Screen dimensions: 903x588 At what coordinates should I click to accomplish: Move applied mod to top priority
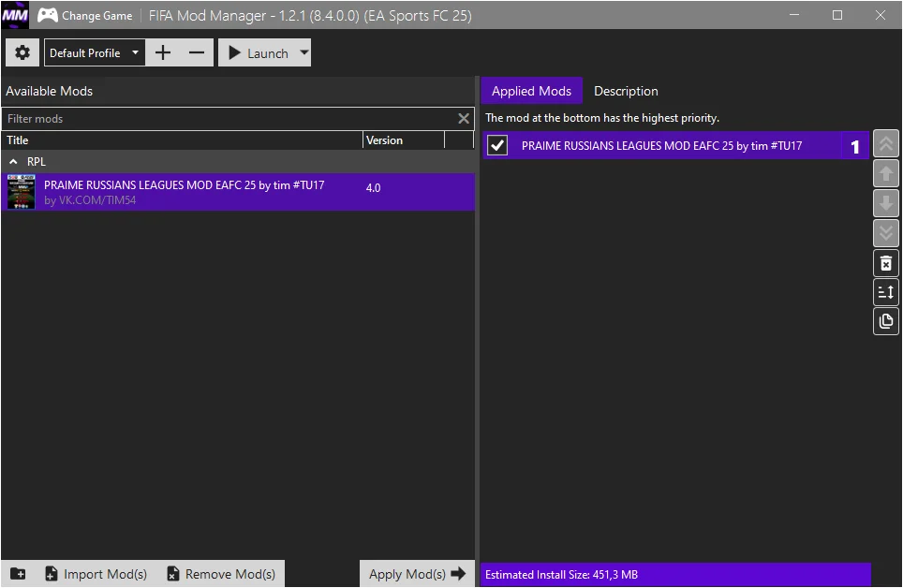click(886, 143)
